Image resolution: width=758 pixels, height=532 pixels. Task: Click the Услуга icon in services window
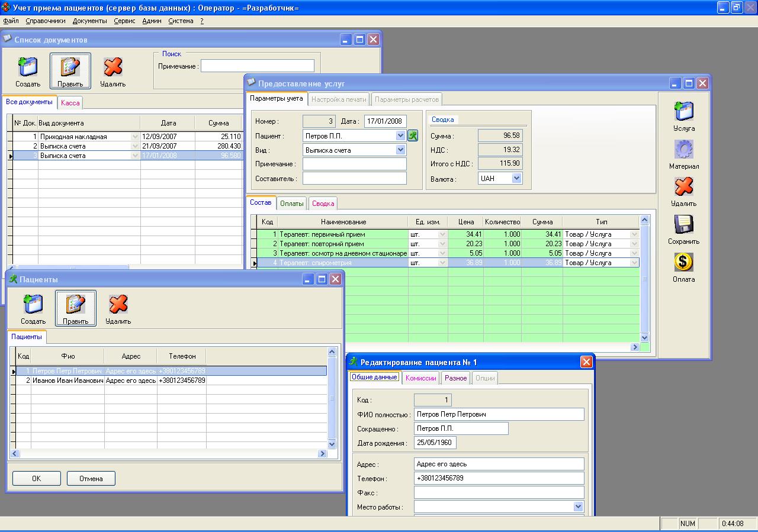click(x=684, y=111)
